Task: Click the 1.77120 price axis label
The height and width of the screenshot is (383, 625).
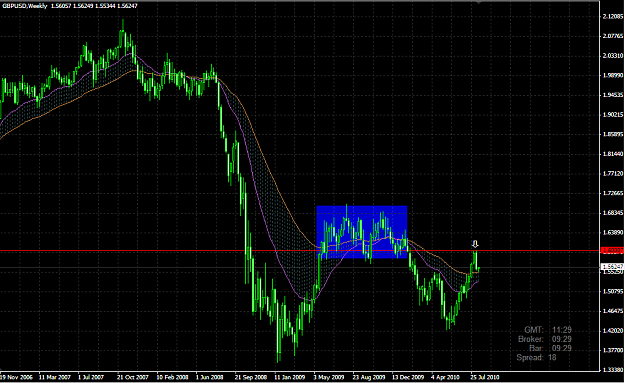Action: [x=613, y=174]
